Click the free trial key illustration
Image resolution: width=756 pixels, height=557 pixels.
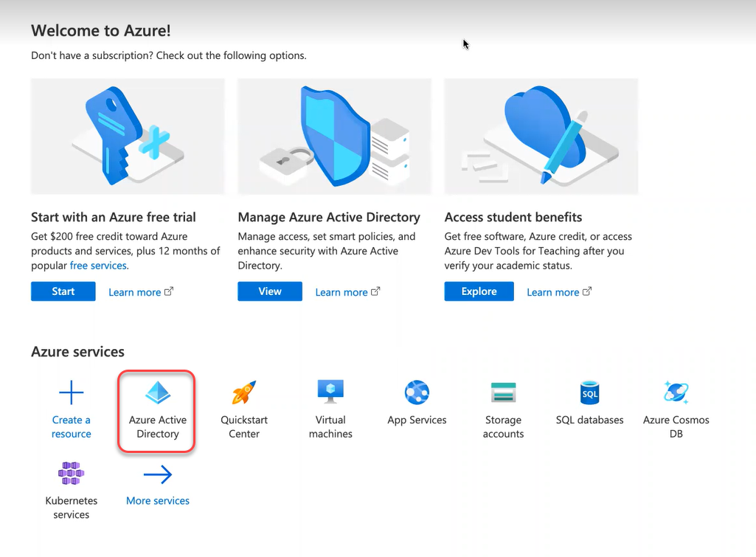tap(128, 136)
